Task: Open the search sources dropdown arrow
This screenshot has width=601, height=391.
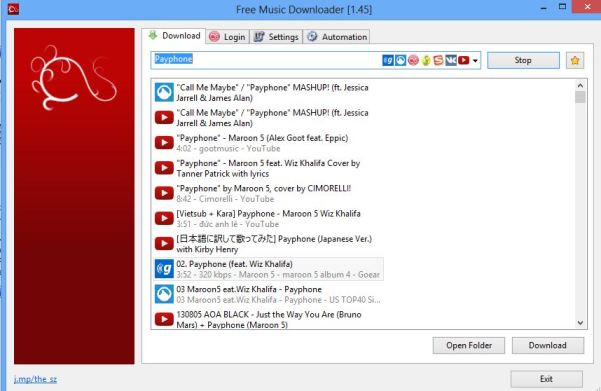Action: point(475,61)
